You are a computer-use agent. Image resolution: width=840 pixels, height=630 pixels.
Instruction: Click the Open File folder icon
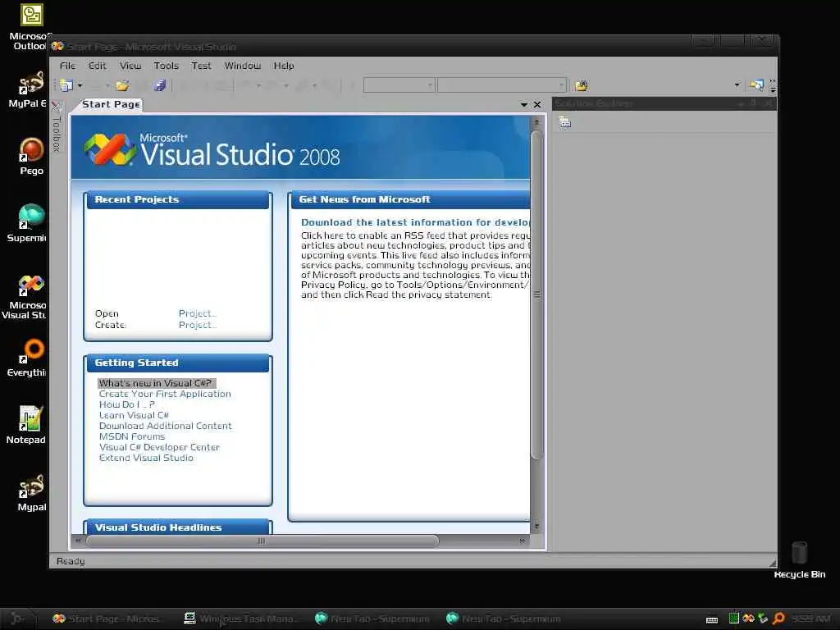(x=123, y=85)
